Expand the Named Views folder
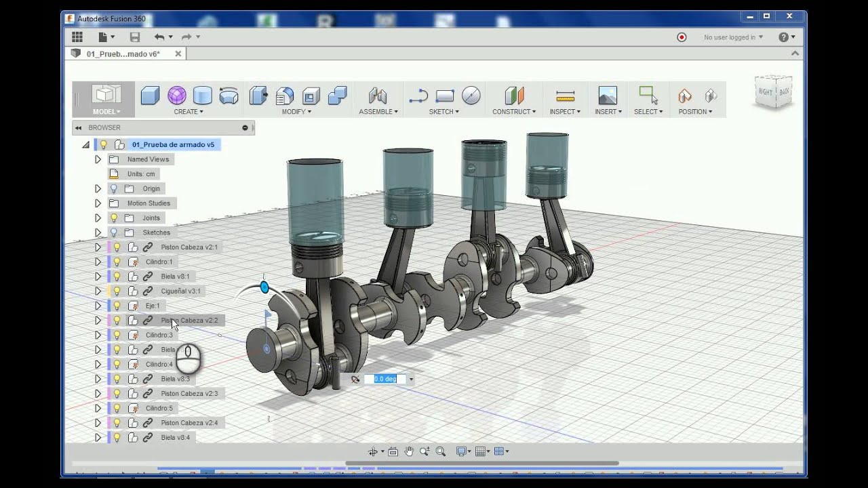This screenshot has width=868, height=488. pyautogui.click(x=98, y=159)
